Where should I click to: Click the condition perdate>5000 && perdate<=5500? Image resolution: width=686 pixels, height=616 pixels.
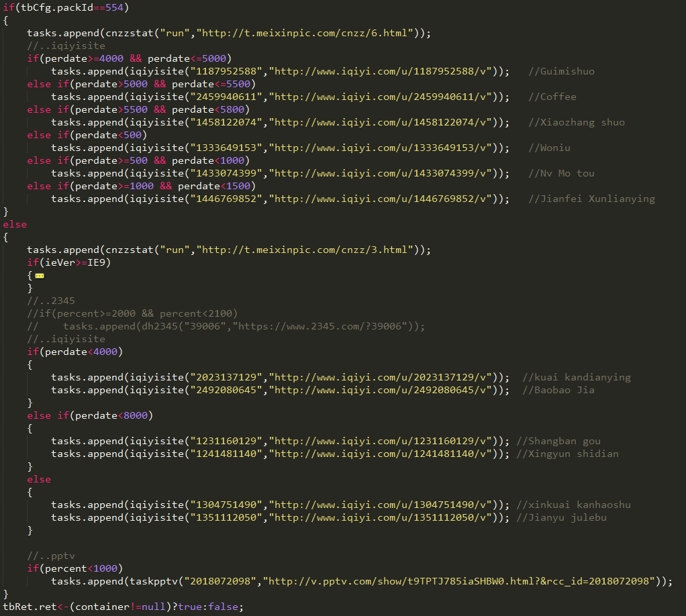tap(162, 84)
